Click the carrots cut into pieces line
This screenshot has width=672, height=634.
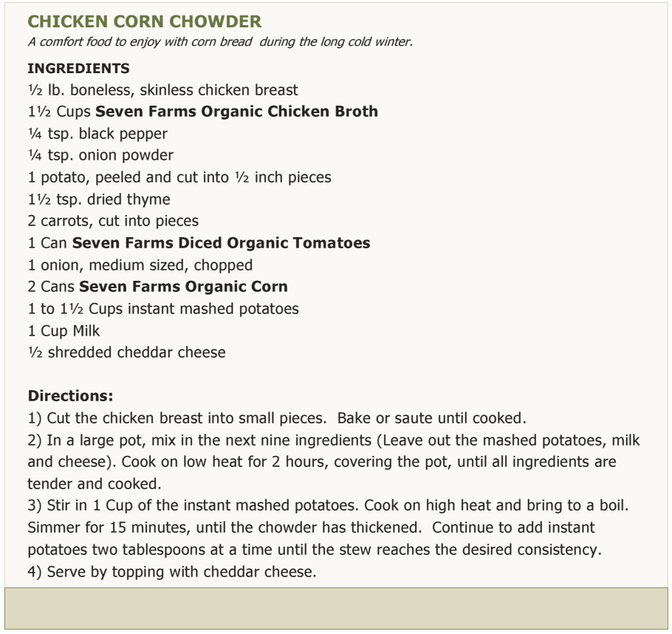pyautogui.click(x=113, y=221)
